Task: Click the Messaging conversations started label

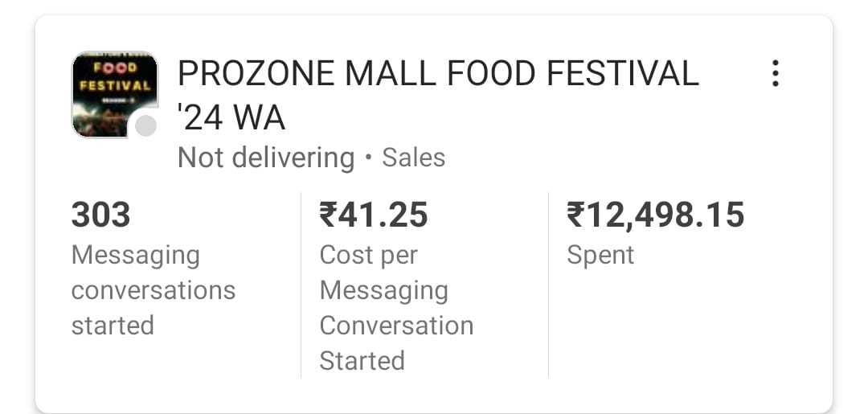Action: click(153, 289)
